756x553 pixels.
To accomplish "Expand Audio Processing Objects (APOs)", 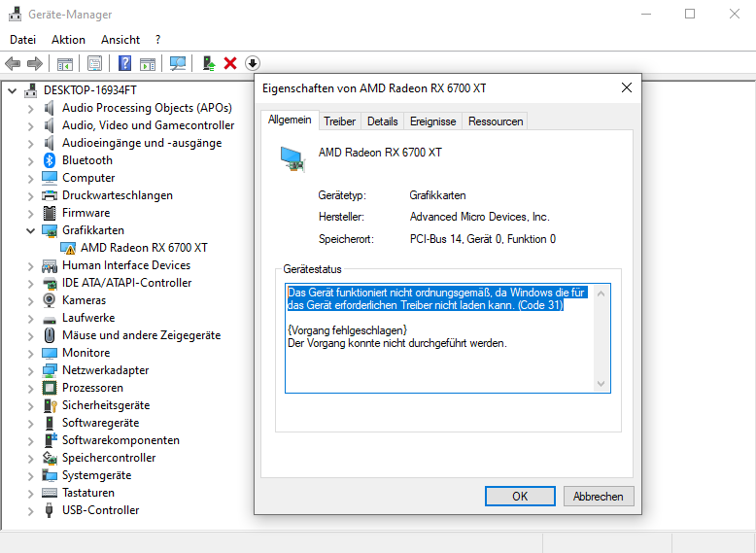I will 31,108.
